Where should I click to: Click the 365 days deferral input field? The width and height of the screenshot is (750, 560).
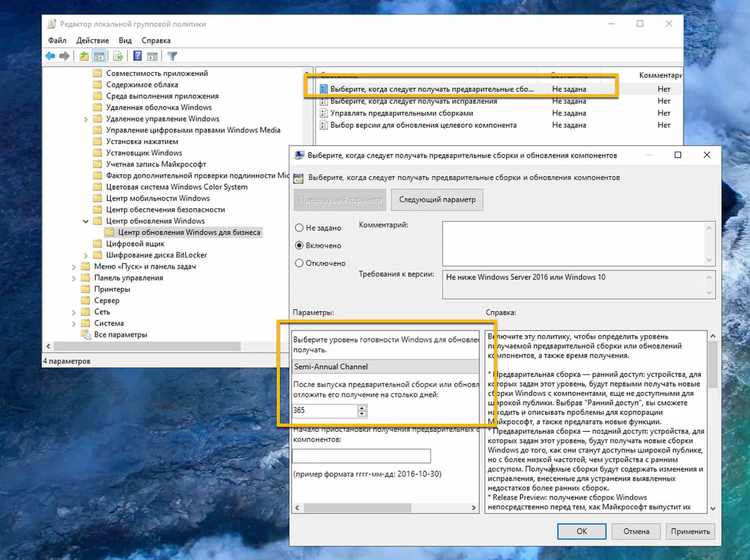(325, 411)
